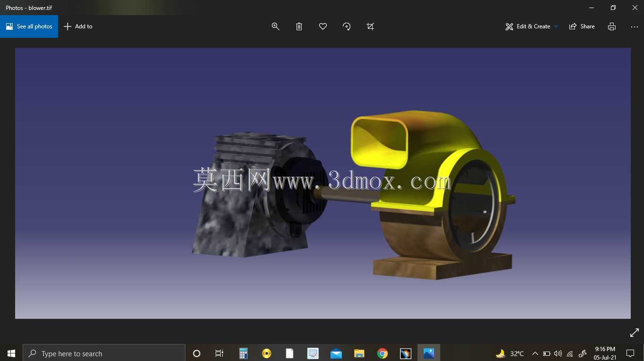Open the Action Center notifications icon
The width and height of the screenshot is (644, 361).
coord(630,353)
